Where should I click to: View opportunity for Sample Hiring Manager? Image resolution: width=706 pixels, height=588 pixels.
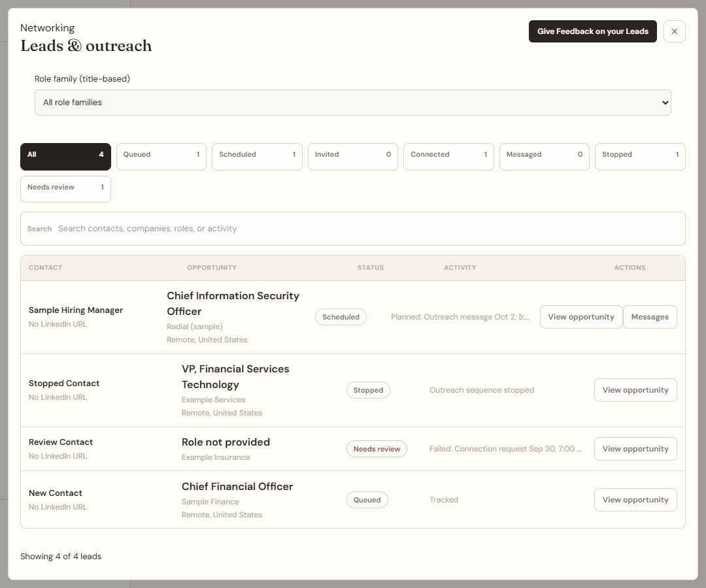[x=581, y=317]
